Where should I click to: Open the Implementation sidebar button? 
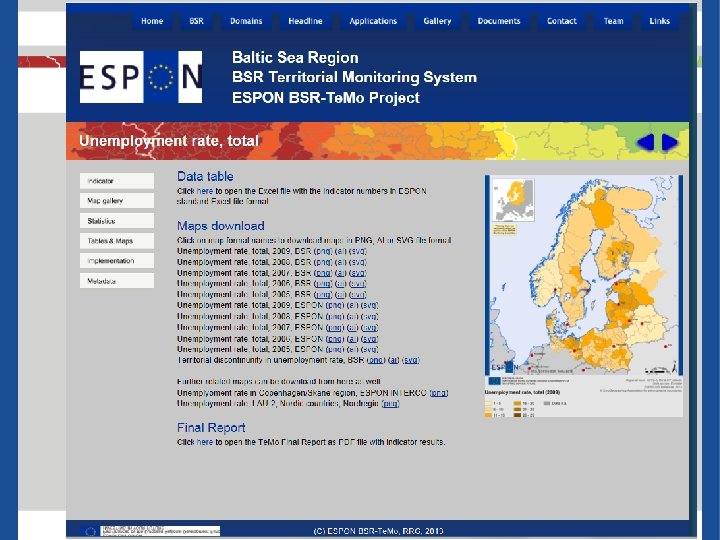[x=117, y=261]
